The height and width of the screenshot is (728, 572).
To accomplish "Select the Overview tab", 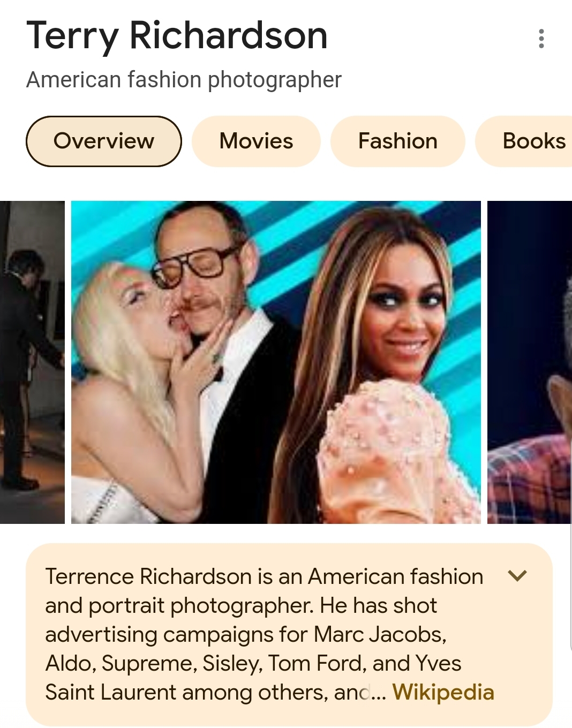I will pyautogui.click(x=104, y=141).
